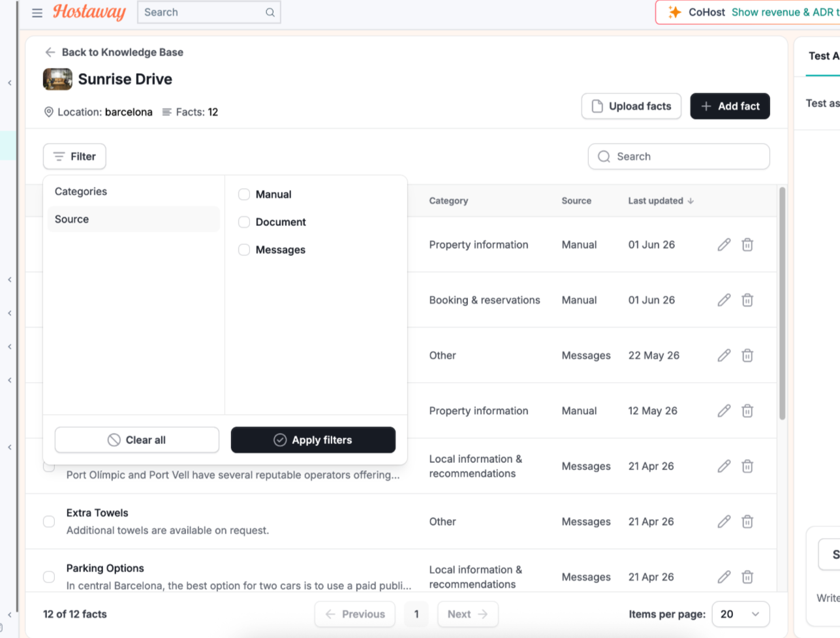The height and width of the screenshot is (638, 840).
Task: Delete the Booking & reservations fact
Action: coord(747,300)
